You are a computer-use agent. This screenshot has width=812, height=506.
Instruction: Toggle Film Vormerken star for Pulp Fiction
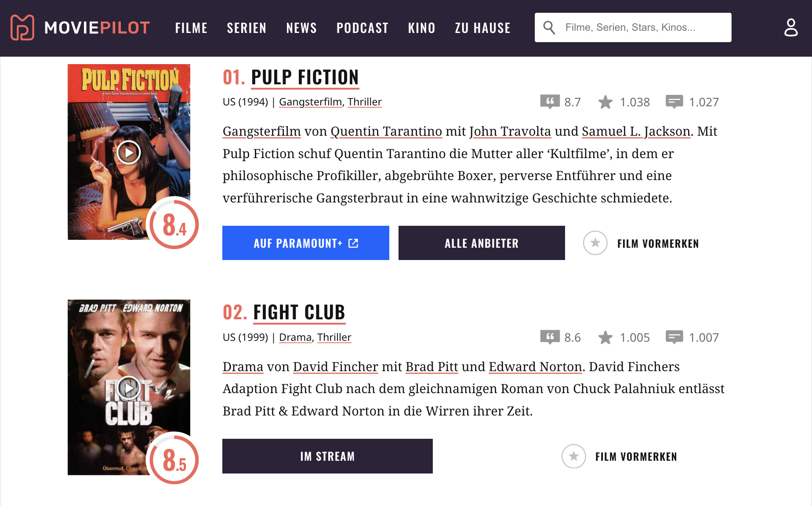click(595, 243)
